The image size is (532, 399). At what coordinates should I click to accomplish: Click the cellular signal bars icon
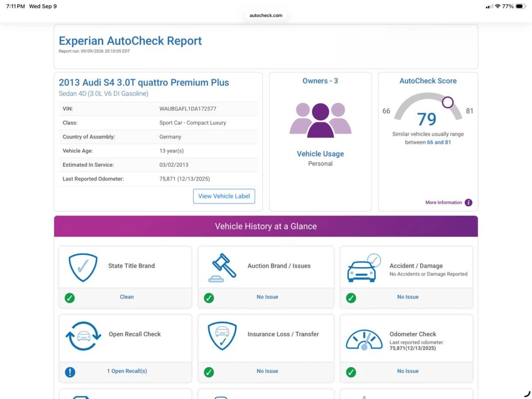[489, 7]
